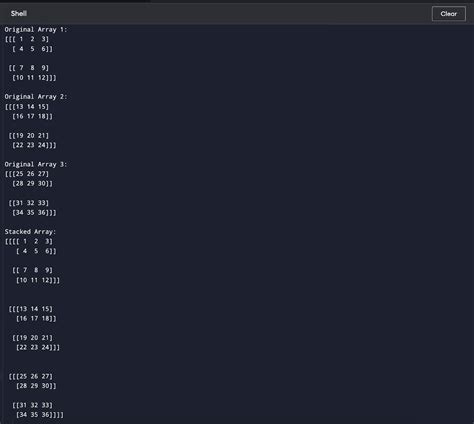The height and width of the screenshot is (424, 474).
Task: Click the 'Stacked Array:' heading text
Action: click(30, 232)
